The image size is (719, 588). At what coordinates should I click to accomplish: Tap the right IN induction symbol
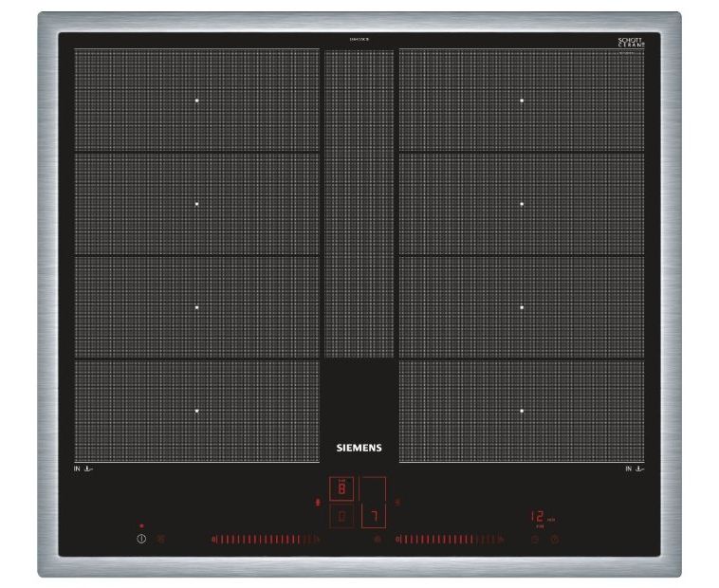pos(635,469)
